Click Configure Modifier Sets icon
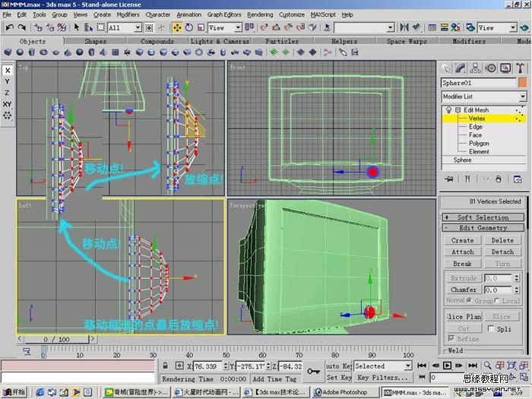532x399 pixels. (518, 179)
